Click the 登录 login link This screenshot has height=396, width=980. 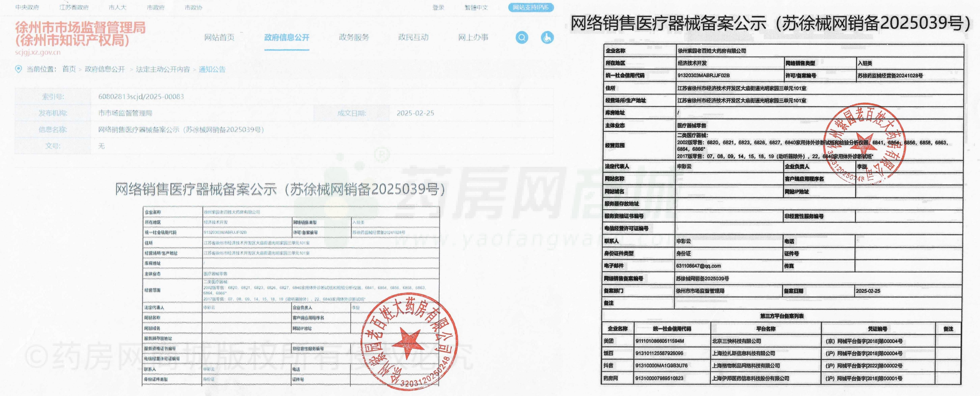[x=438, y=8]
